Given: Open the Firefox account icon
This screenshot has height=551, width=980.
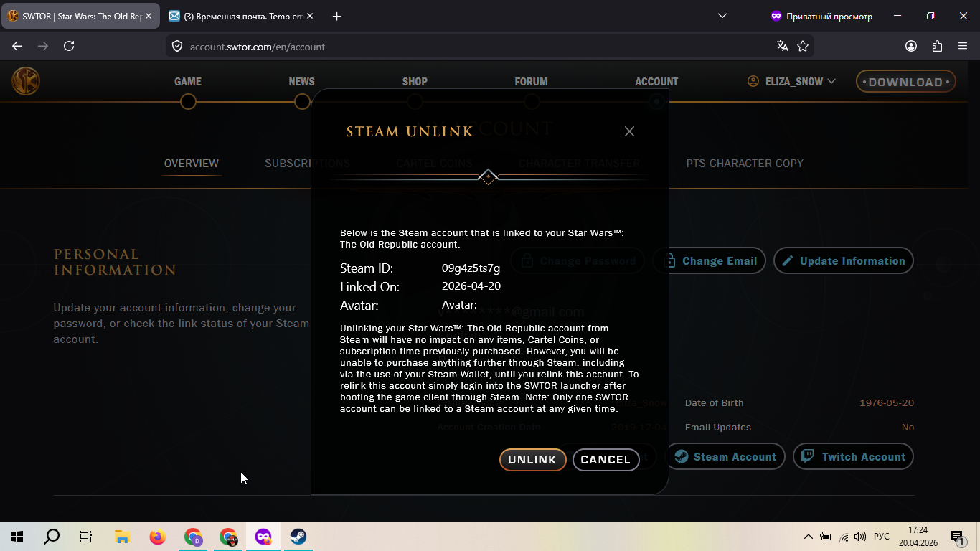Looking at the screenshot, I should tap(911, 46).
